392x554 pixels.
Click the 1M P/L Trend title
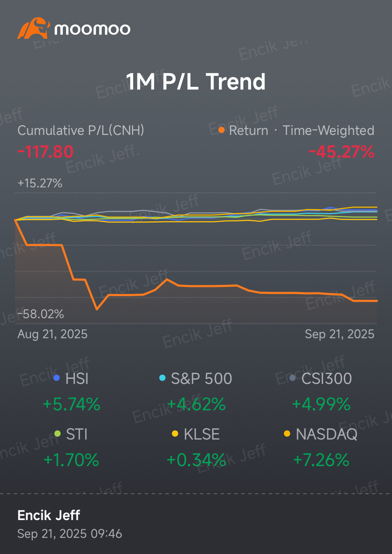(196, 81)
